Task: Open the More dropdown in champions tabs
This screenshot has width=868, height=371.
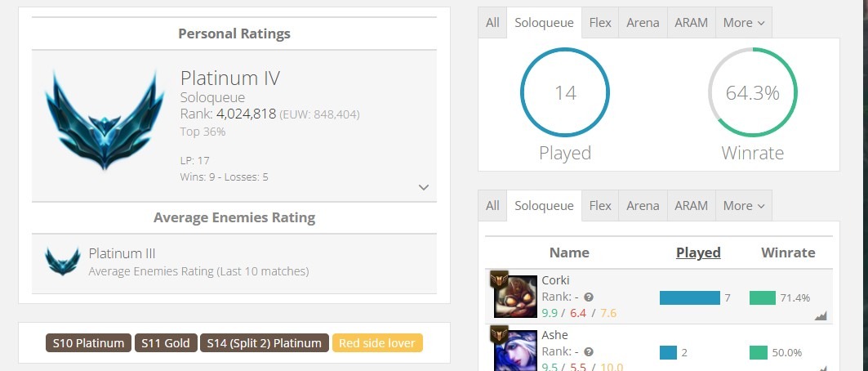Action: click(x=743, y=205)
